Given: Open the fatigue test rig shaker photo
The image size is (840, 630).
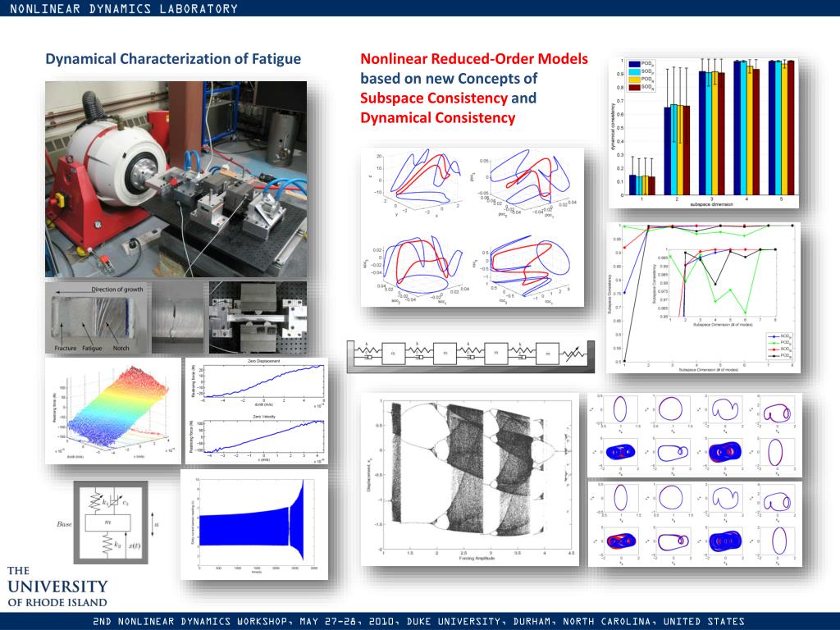Looking at the screenshot, I should tap(176, 179).
